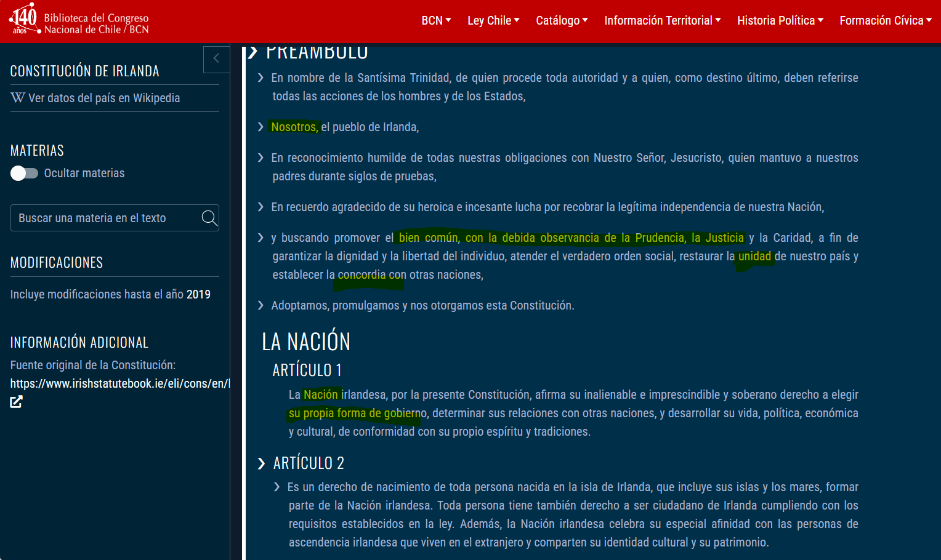The image size is (941, 560).
Task: Expand the Información Territorial menu
Action: (x=663, y=20)
